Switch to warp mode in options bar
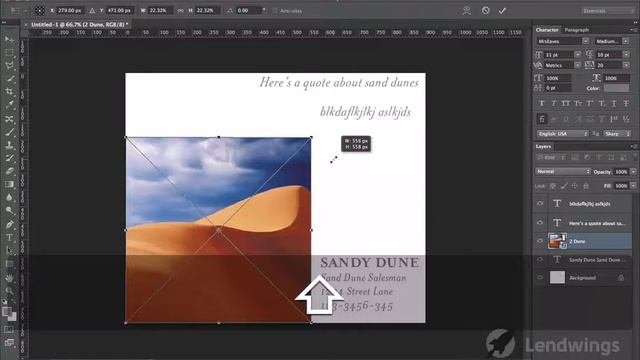 467,11
